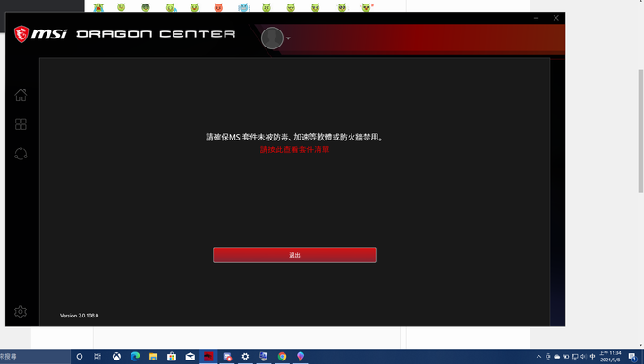Select the blue shivering emoji in background page
The image size is (644, 364).
[244, 7]
